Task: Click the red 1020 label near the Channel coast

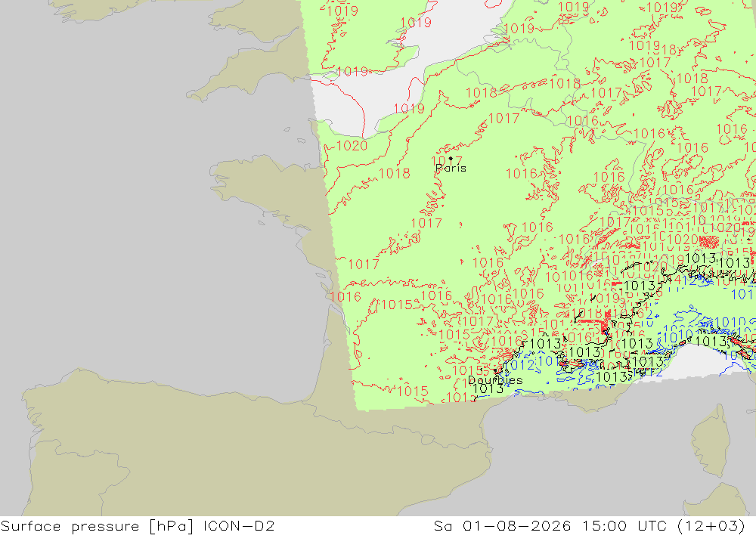Action: coord(352,146)
